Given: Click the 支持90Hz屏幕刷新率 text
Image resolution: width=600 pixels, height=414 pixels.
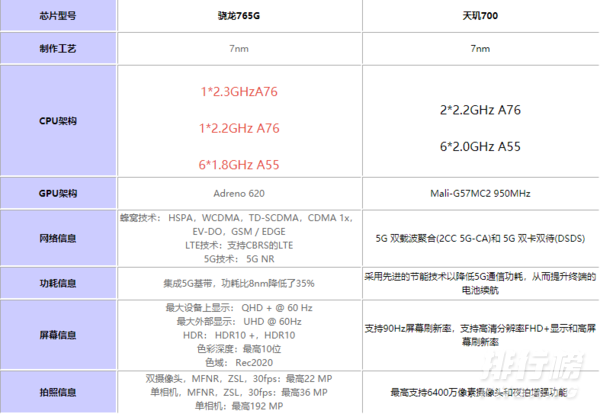Looking at the screenshot, I should point(480,335).
